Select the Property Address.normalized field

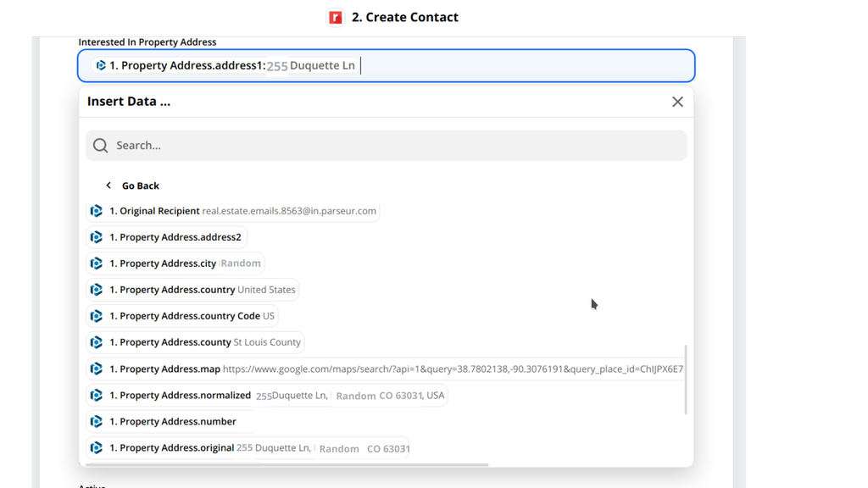click(x=267, y=395)
